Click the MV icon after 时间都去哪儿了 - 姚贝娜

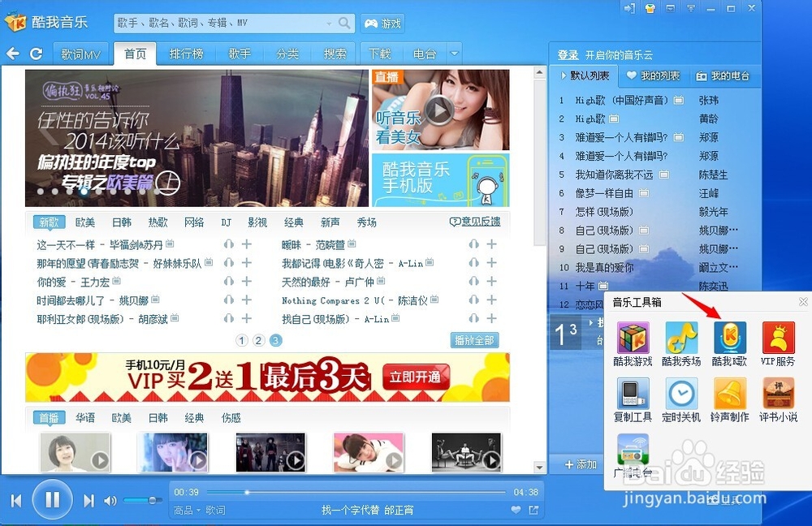pyautogui.click(x=155, y=300)
